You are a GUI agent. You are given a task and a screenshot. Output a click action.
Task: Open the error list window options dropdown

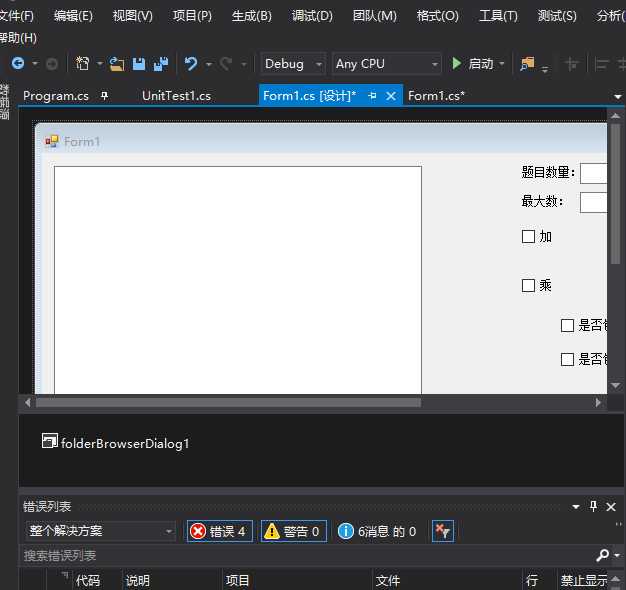pos(576,507)
